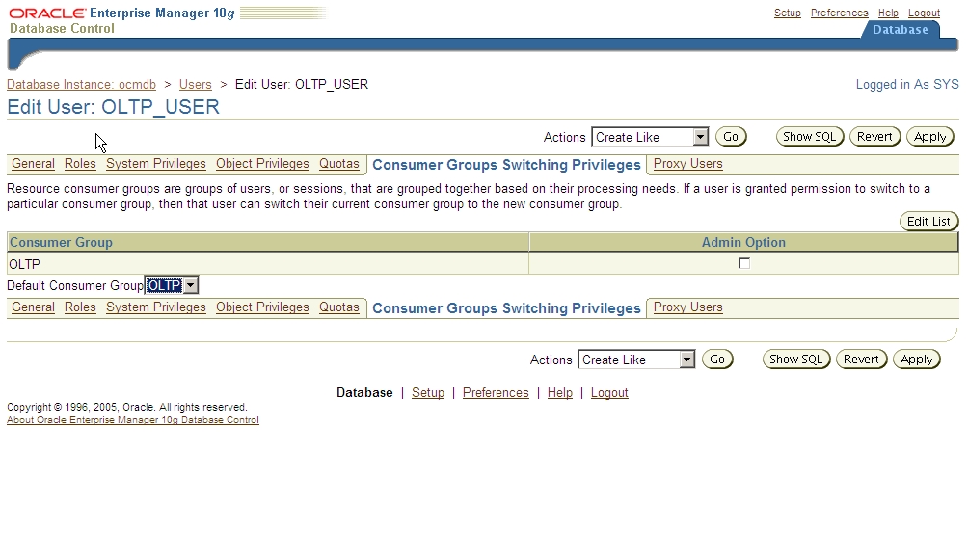Open the top System Privileges tab

tap(156, 164)
